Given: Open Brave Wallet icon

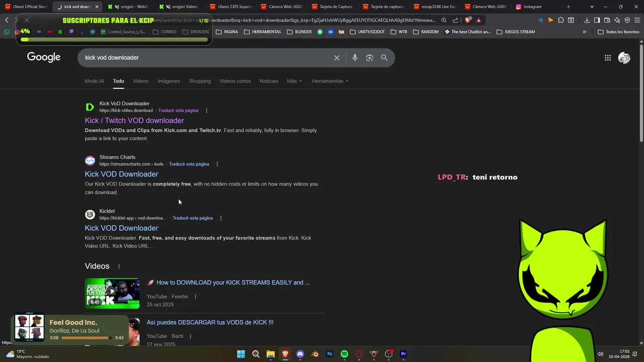Looking at the screenshot, I should (x=607, y=20).
